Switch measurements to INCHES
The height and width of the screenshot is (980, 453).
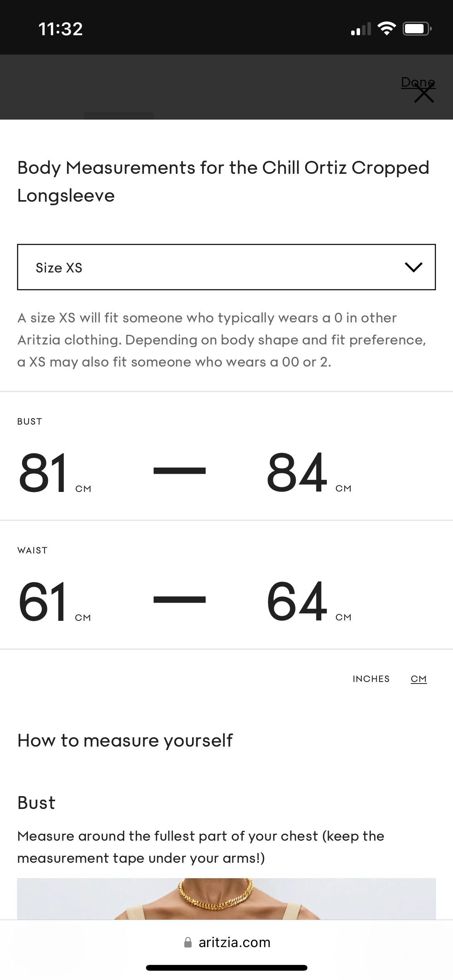(371, 679)
